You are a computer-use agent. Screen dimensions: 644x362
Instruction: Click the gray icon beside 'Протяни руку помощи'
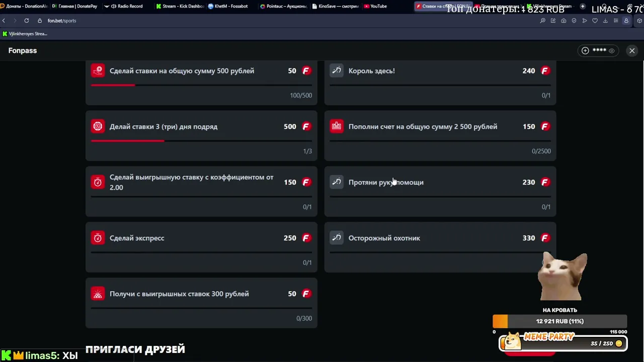click(337, 183)
